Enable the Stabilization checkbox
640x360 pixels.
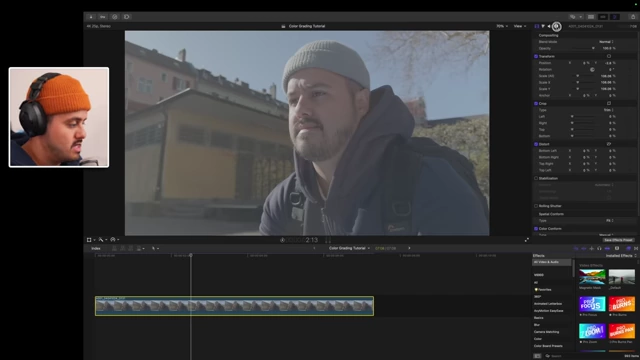(x=536, y=178)
